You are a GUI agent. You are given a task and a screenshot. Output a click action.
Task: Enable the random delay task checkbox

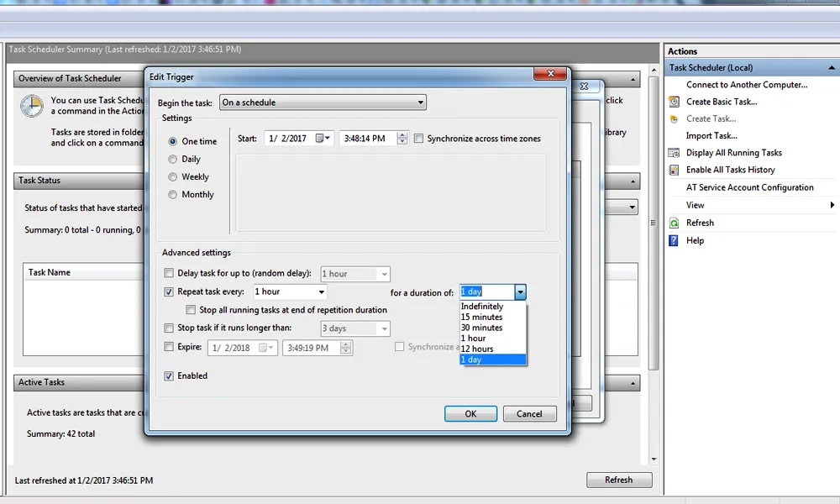[170, 273]
